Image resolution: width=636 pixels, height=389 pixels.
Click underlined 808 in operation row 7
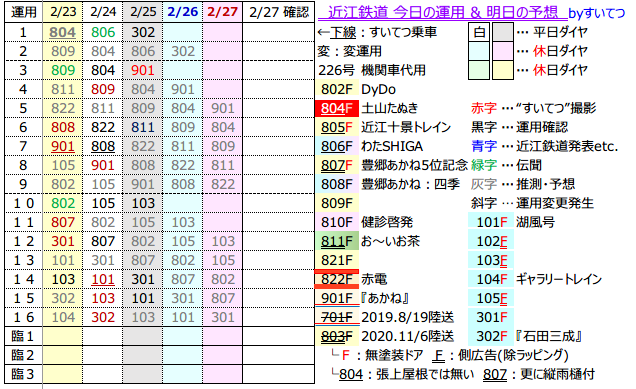click(103, 146)
